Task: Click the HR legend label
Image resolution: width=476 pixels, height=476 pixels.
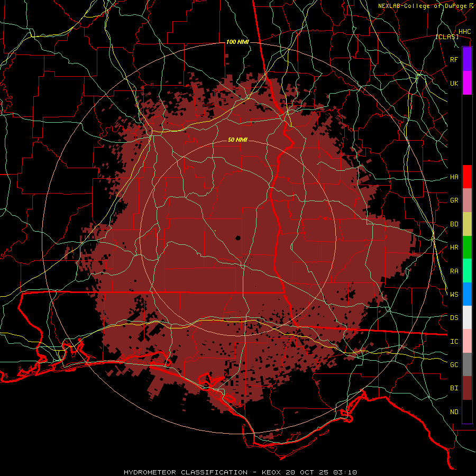Action: (x=454, y=248)
